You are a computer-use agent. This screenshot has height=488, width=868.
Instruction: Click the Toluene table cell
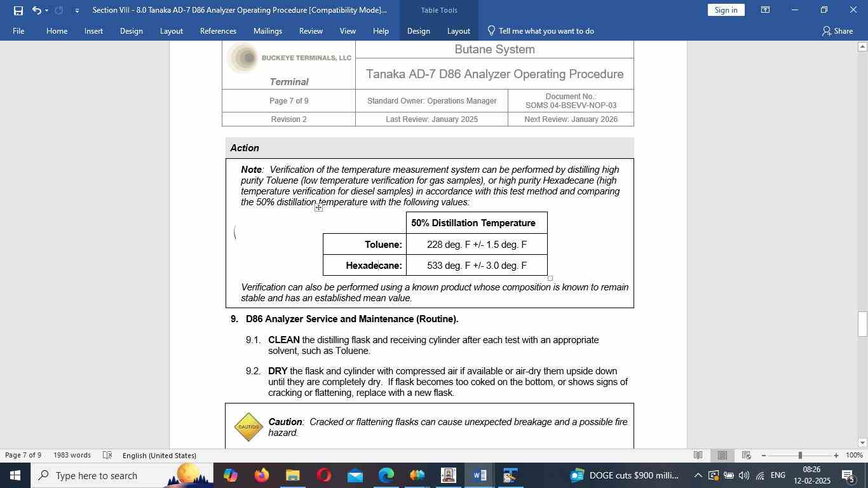pos(365,245)
